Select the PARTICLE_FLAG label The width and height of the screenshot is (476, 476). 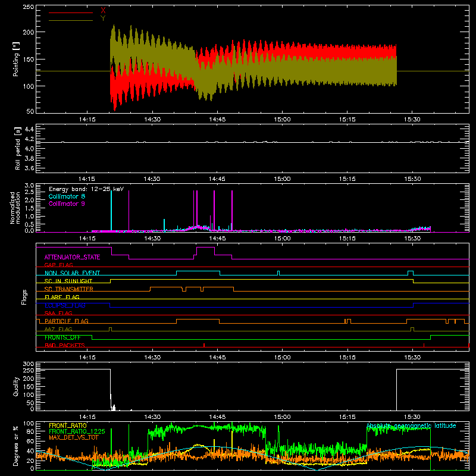pyautogui.click(x=67, y=321)
